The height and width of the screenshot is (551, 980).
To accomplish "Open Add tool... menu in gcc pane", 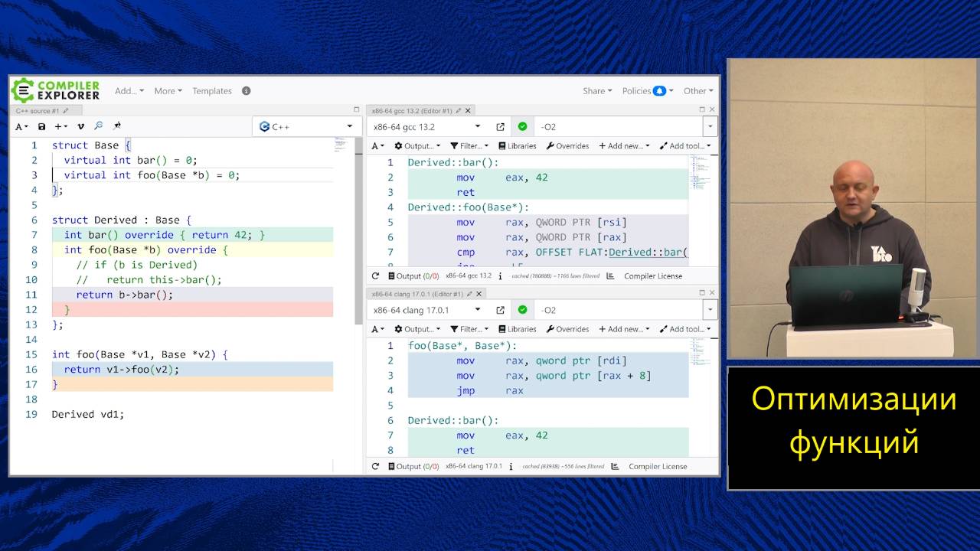I will (x=685, y=146).
